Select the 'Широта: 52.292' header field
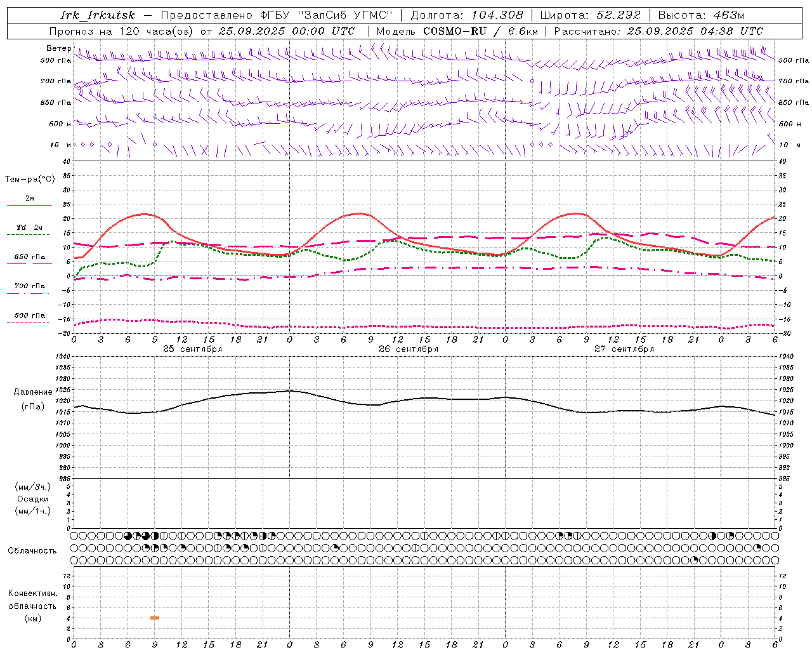This screenshot has height=650, width=812. tap(591, 15)
